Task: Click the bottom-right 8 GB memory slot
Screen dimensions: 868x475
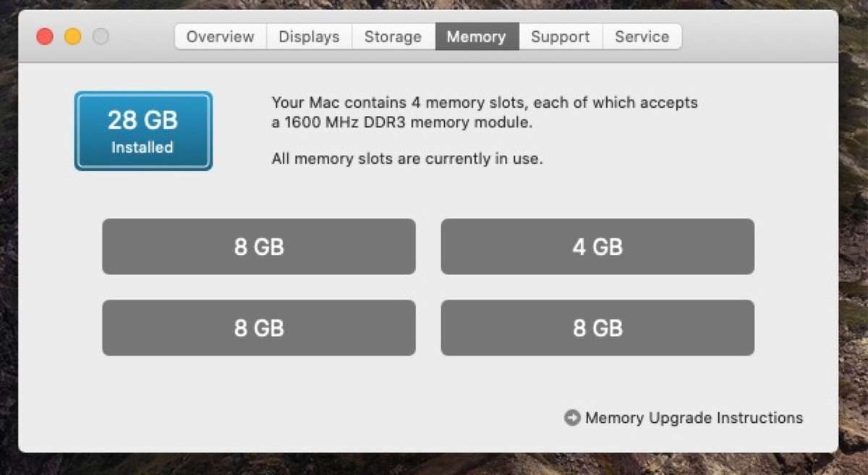Action: tap(597, 327)
